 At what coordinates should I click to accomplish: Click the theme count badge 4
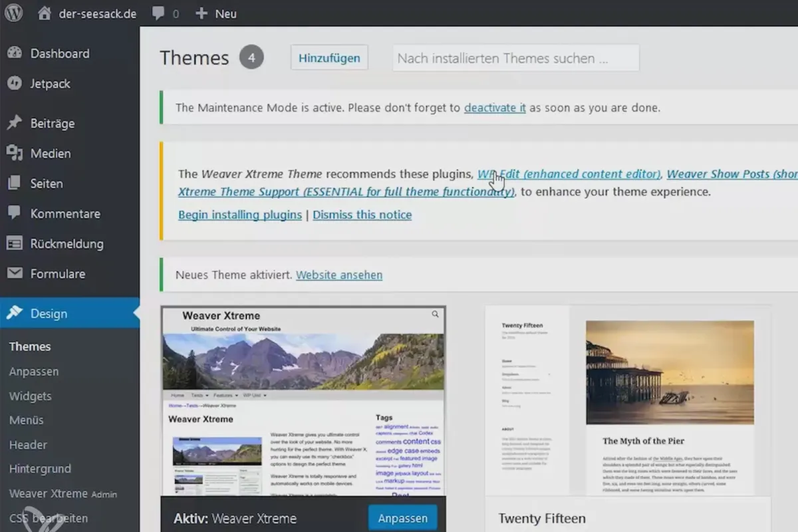(251, 58)
